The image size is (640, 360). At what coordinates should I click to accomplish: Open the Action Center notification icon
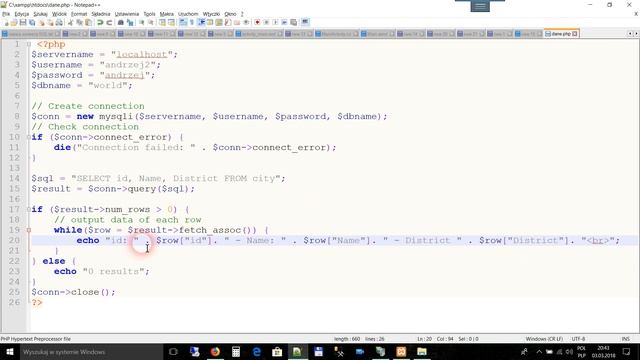(x=627, y=352)
